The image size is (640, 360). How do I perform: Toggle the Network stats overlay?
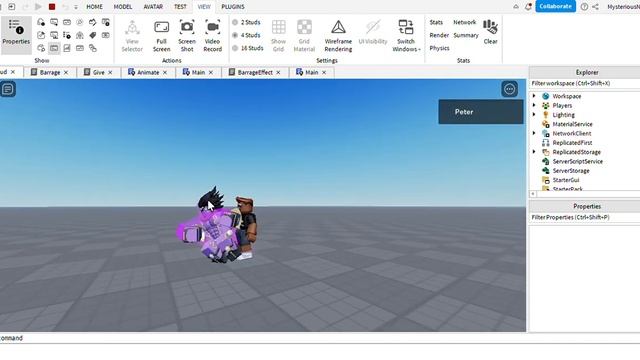click(464, 22)
